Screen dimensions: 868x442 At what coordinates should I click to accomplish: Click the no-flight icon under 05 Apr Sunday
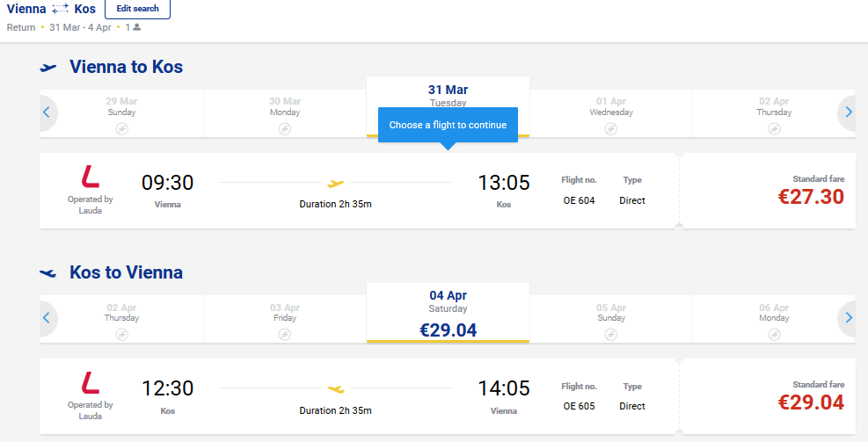610,335
